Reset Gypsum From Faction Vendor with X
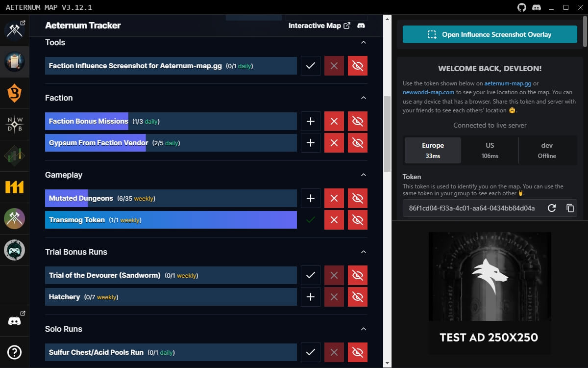588x368 pixels. [x=334, y=143]
